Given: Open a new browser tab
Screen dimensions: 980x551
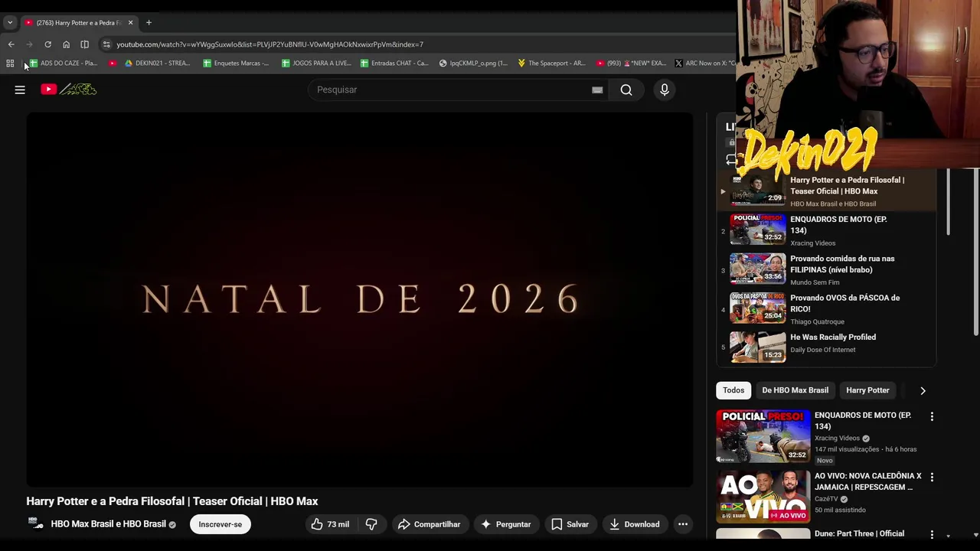Looking at the screenshot, I should 149,22.
